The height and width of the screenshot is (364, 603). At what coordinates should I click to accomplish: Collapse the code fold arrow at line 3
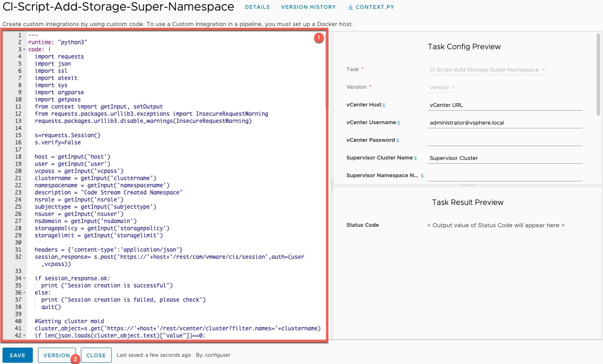click(24, 50)
